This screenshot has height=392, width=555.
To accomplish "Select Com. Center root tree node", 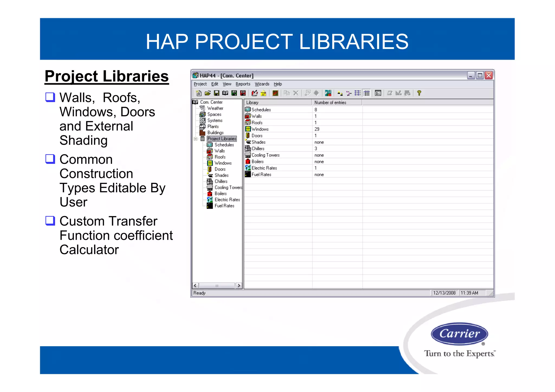I will (211, 102).
